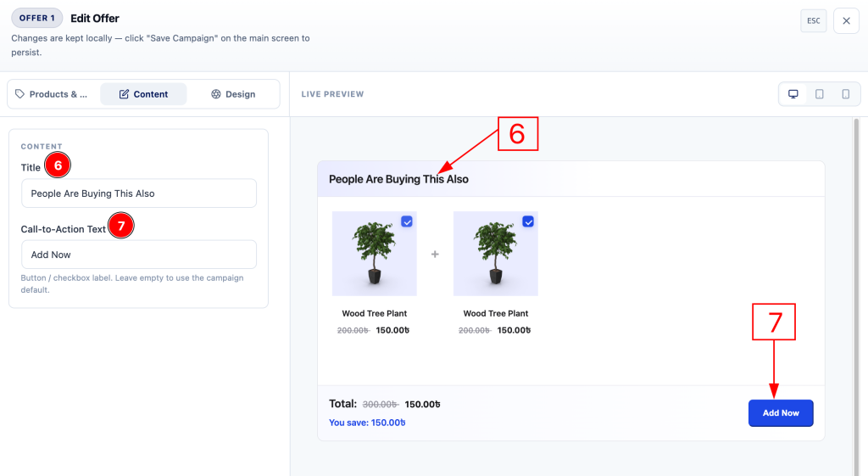Screen dimensions: 868x476
Task: Uncheck the second Wood Tree Plant checkbox
Action: [528, 221]
